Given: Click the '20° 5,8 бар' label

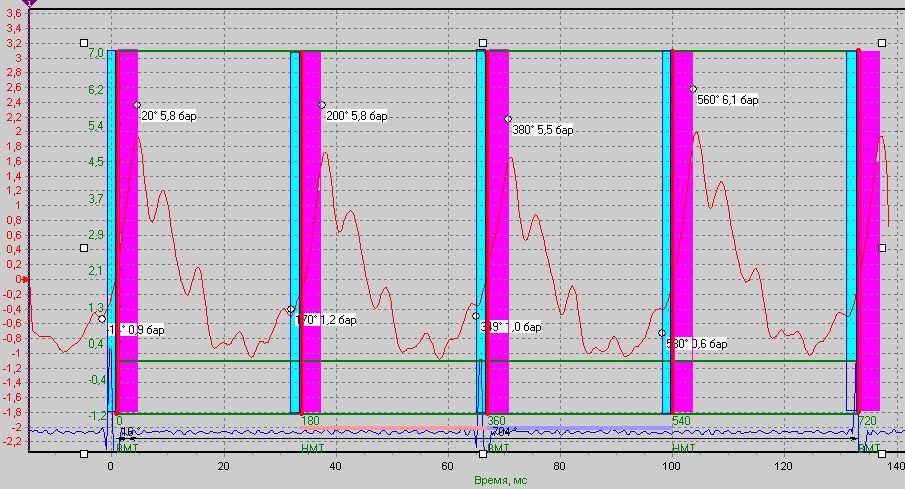Looking at the screenshot, I should (169, 116).
